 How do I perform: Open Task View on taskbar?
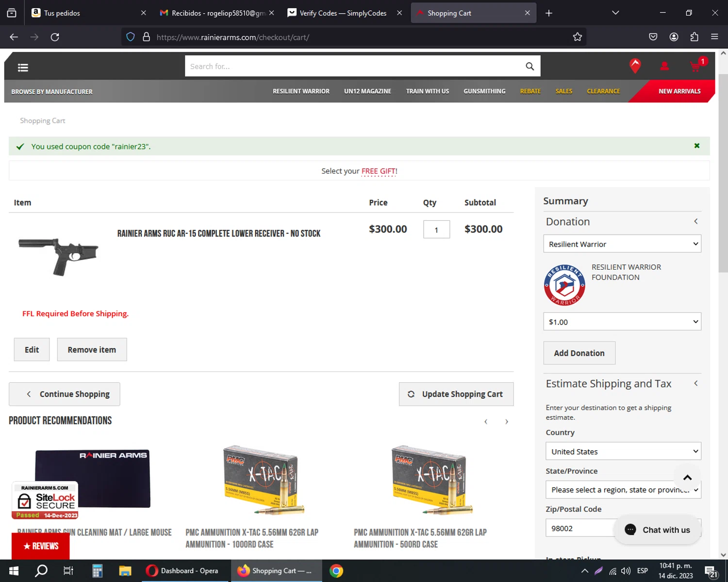coord(68,571)
